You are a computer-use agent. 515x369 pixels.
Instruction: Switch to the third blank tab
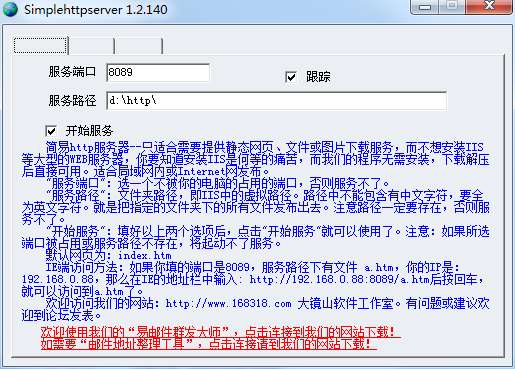click(x=139, y=46)
